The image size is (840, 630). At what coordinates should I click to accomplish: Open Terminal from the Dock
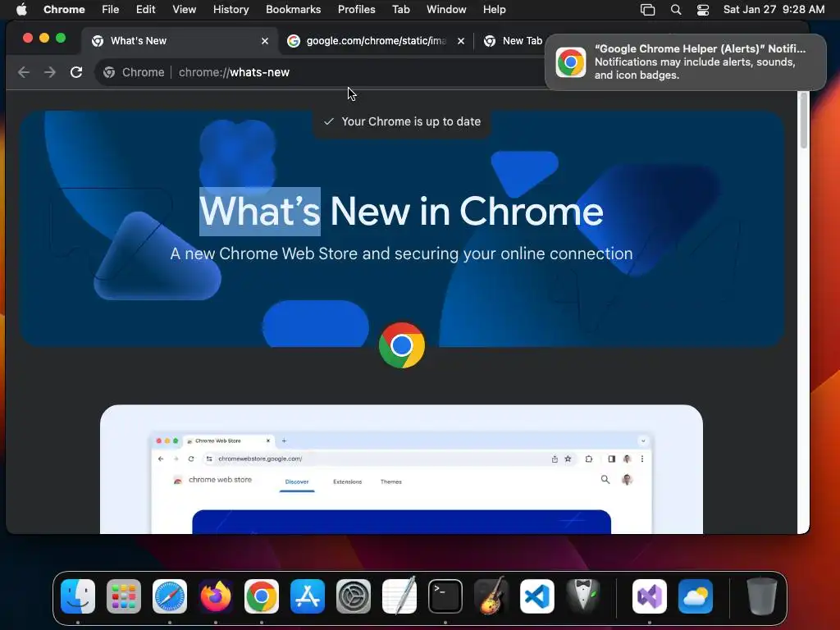[x=445, y=596]
